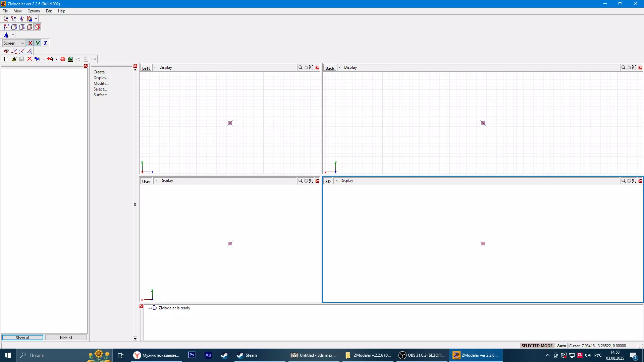Open Photoshop from the Windows taskbar
This screenshot has width=644, height=362.
192,355
